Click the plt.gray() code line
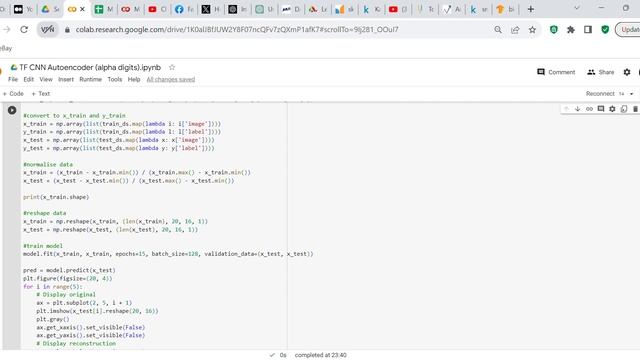The width and height of the screenshot is (640, 360). coord(53,319)
